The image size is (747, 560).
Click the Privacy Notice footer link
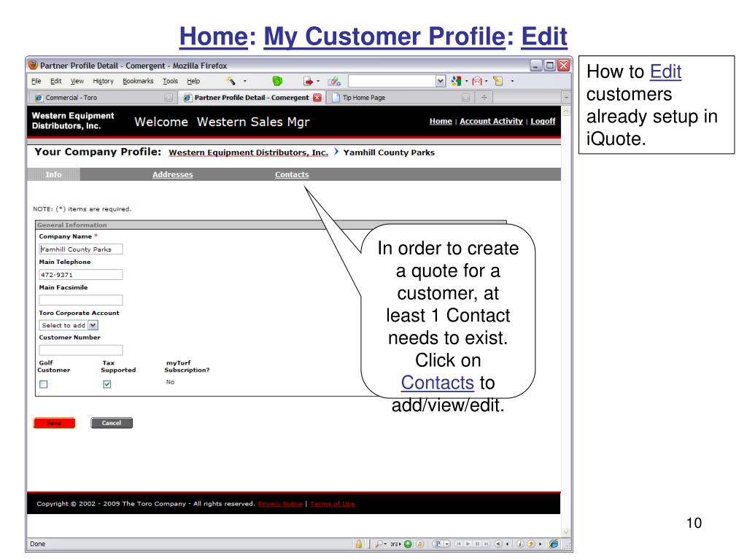point(280,504)
